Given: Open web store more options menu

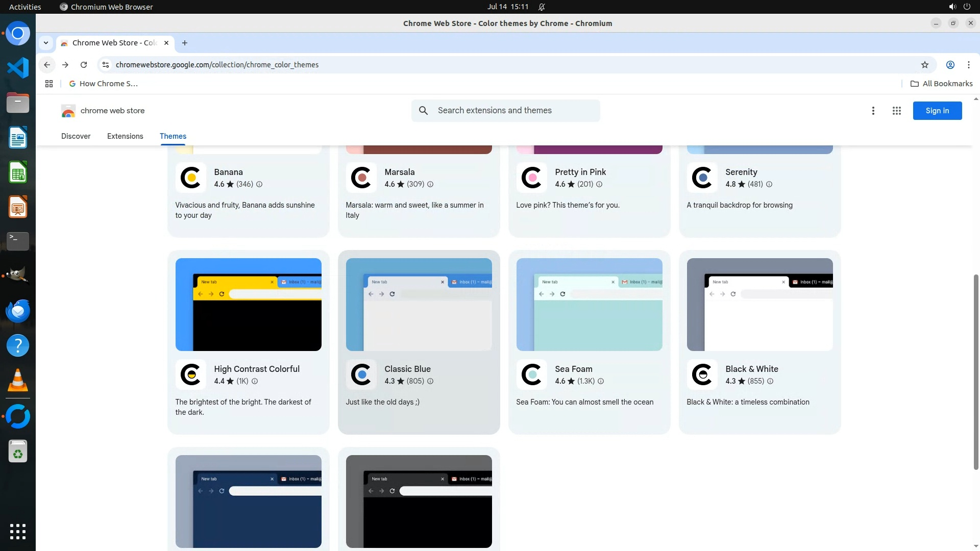Looking at the screenshot, I should click(x=873, y=111).
